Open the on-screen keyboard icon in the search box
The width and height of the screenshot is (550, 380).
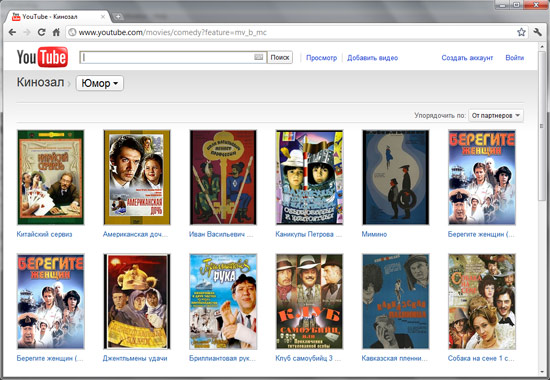click(x=259, y=57)
